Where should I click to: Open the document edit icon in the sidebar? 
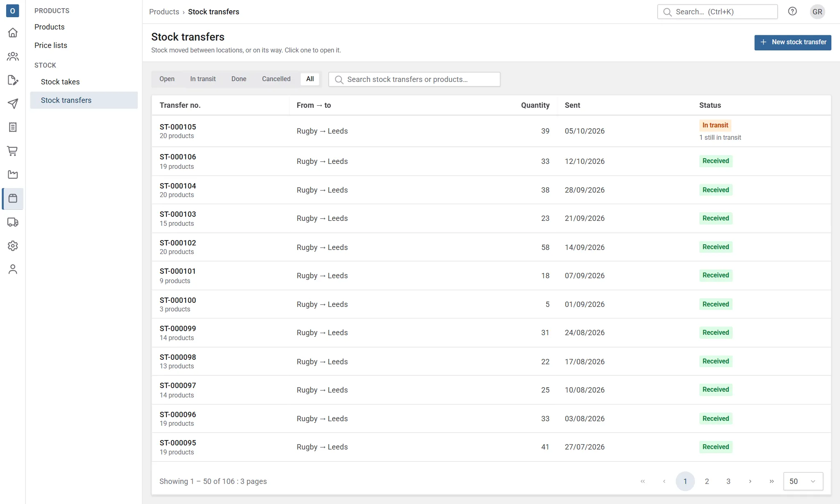(x=13, y=80)
